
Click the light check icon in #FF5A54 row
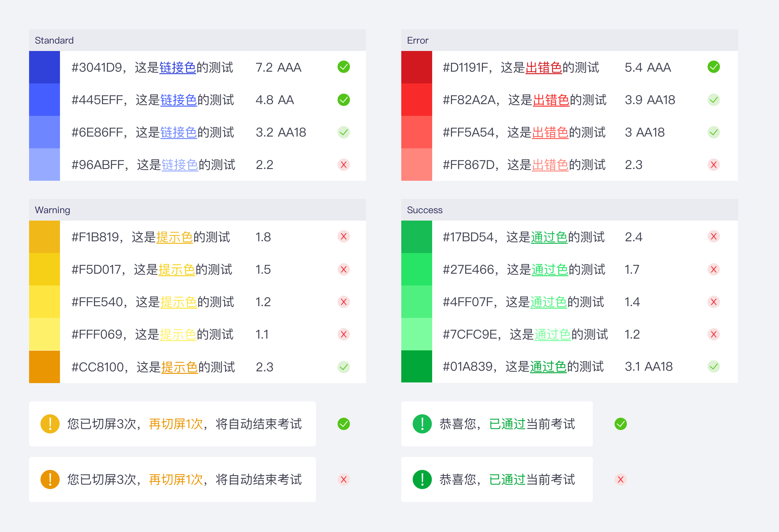(x=714, y=132)
